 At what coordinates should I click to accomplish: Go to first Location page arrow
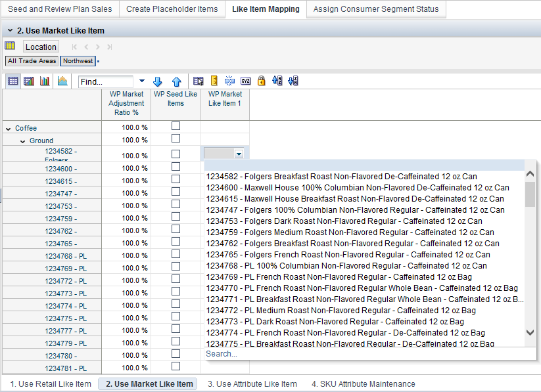click(x=74, y=47)
